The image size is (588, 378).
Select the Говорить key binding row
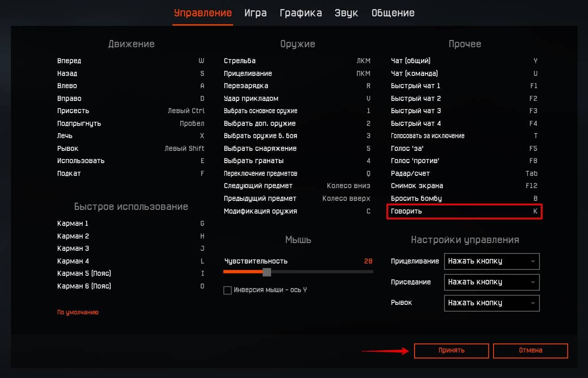coord(464,211)
